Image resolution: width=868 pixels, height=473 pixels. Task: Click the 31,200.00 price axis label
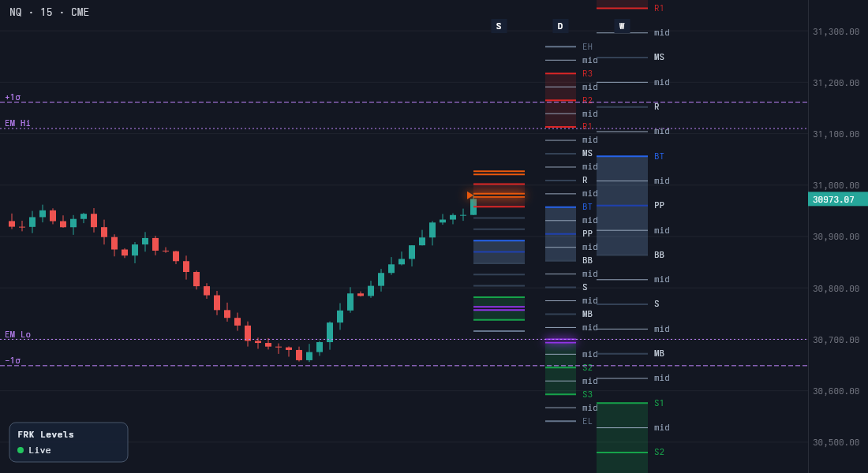[836, 83]
